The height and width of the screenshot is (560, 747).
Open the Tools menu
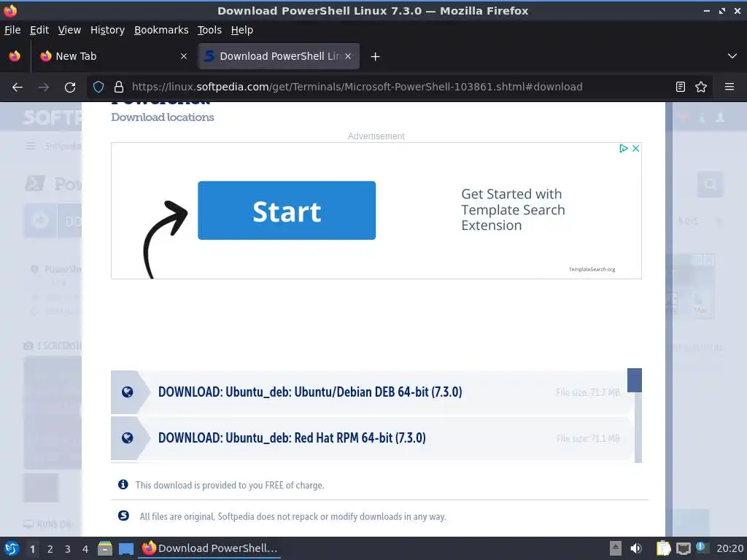pos(209,30)
